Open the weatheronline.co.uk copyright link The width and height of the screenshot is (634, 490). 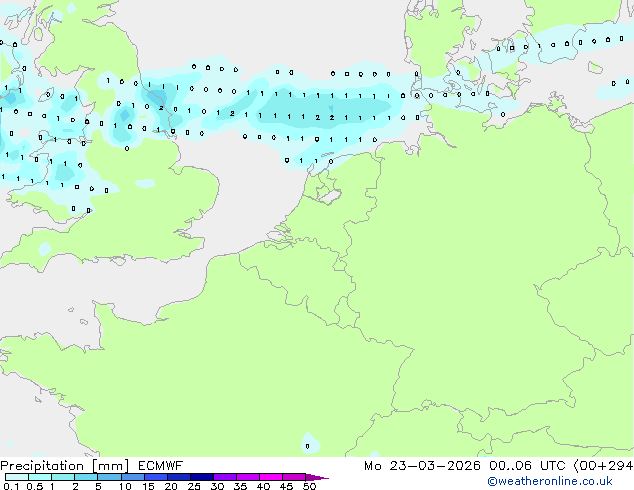pyautogui.click(x=550, y=481)
